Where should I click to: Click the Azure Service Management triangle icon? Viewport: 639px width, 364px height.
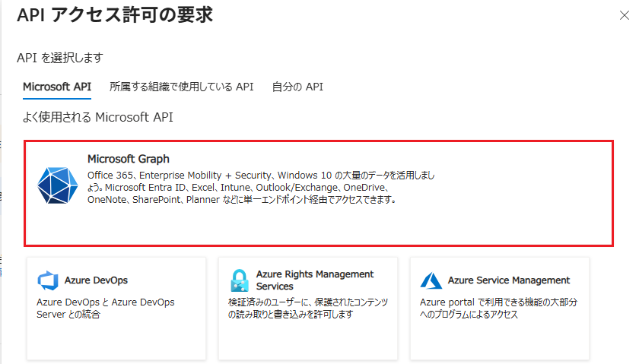[x=431, y=280]
